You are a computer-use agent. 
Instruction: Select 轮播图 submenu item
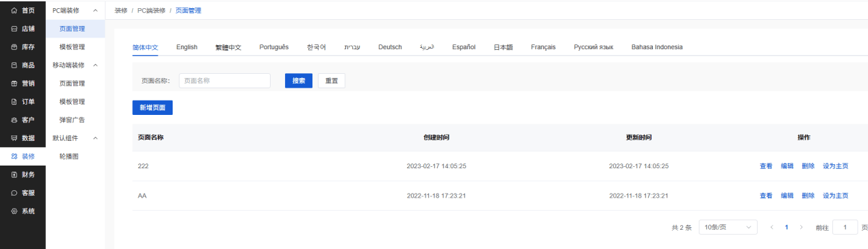click(75, 156)
